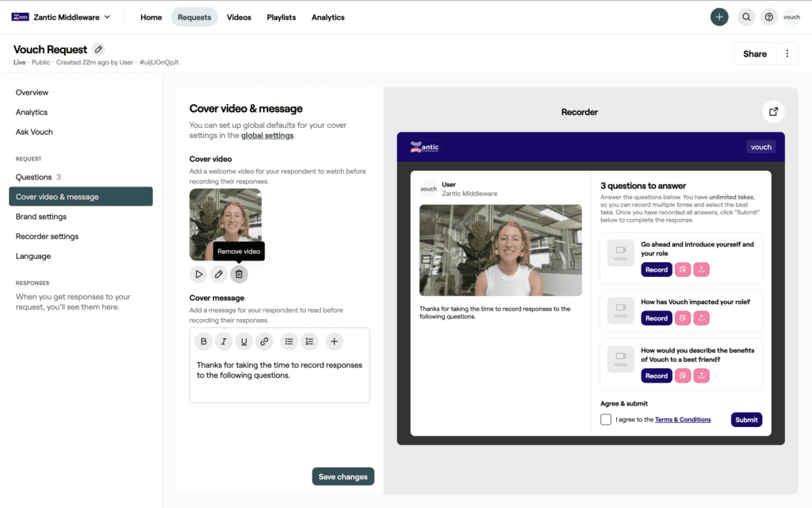
Task: Click the Submit button in recorder
Action: tap(746, 420)
